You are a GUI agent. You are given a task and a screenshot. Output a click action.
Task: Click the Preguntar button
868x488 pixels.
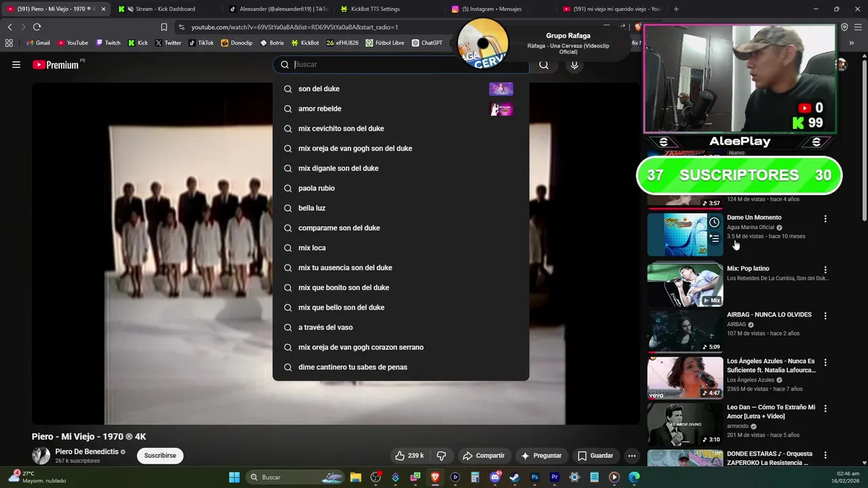point(540,455)
